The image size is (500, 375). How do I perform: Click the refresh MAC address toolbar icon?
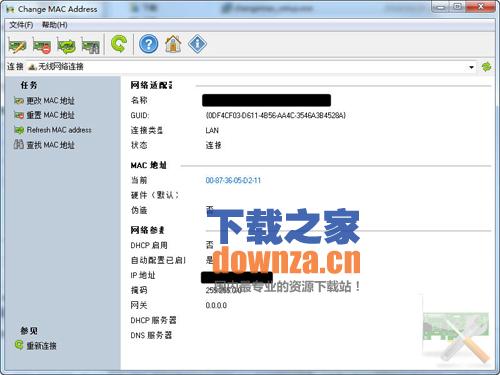(66, 46)
